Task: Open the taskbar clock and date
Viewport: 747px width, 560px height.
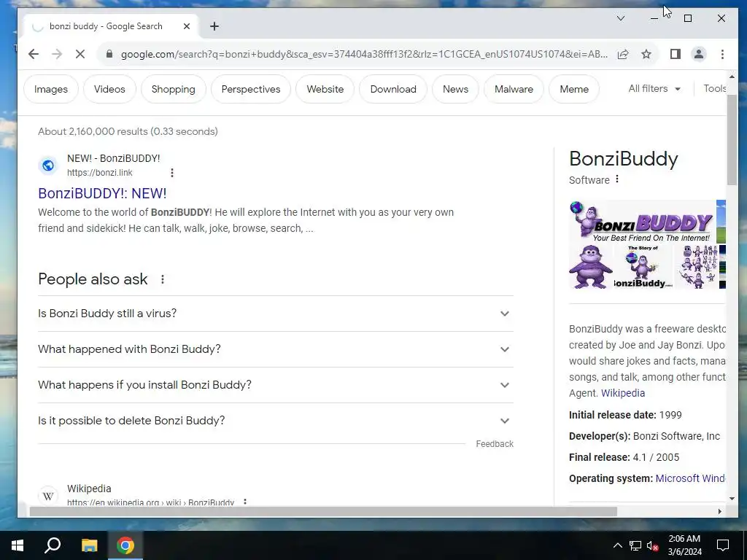Action: pos(684,545)
